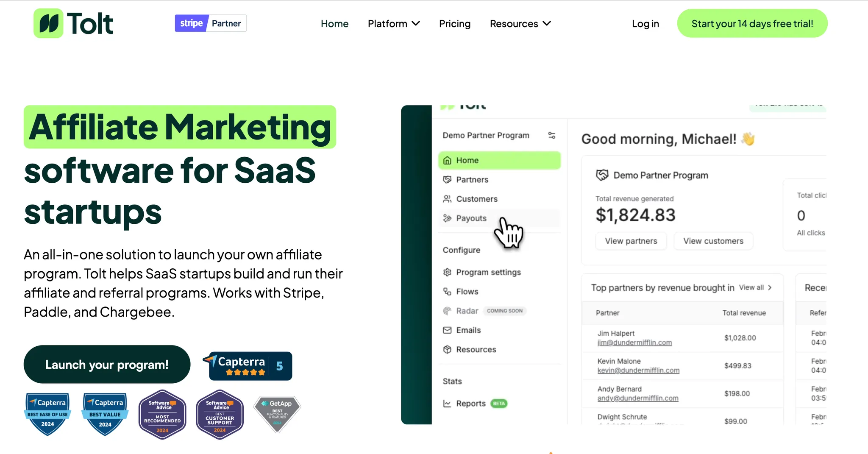The height and width of the screenshot is (454, 868).
Task: Click the BETA tag next to Reports
Action: pyautogui.click(x=499, y=404)
